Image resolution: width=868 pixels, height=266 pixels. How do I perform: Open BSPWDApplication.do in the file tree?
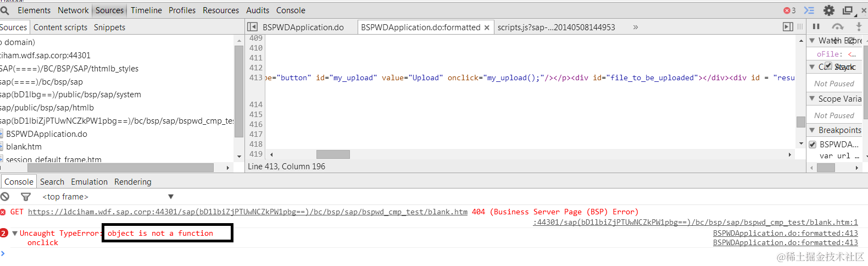click(46, 134)
